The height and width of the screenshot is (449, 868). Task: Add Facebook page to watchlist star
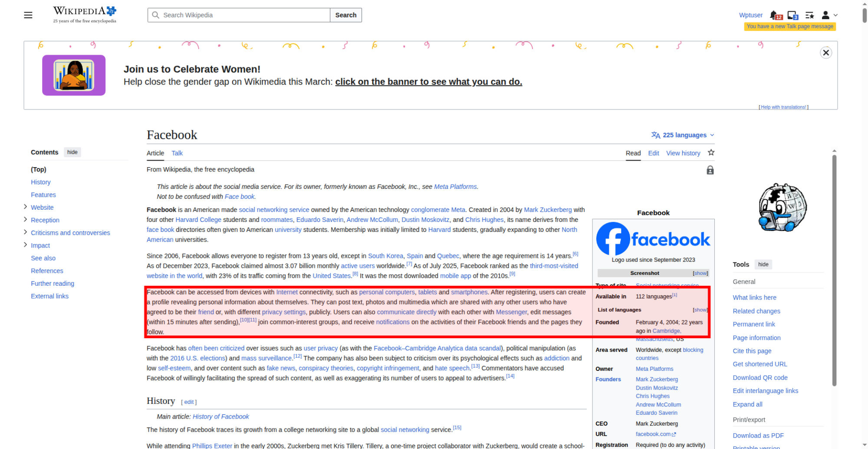pos(711,152)
